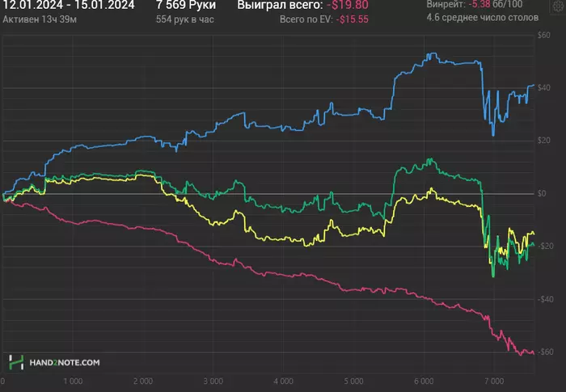Click the 554 рук в час label
The height and width of the screenshot is (392, 566).
pos(185,19)
